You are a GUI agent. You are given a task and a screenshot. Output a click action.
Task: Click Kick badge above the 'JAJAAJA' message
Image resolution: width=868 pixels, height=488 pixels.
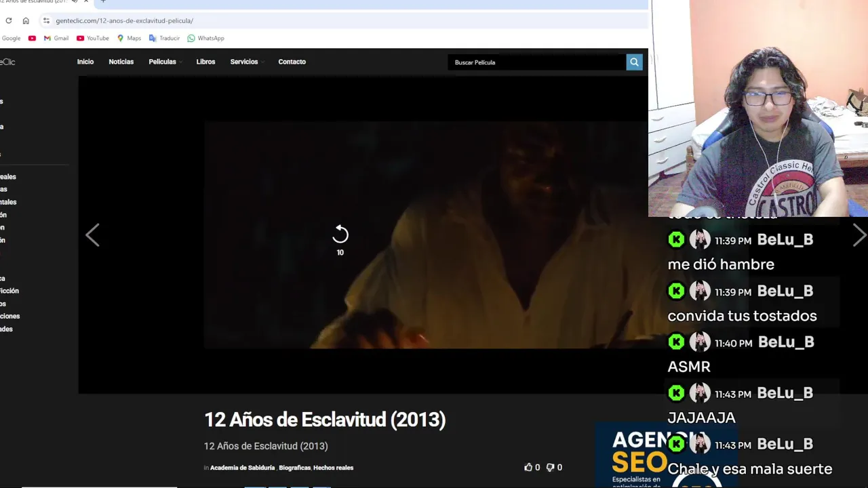[676, 393]
